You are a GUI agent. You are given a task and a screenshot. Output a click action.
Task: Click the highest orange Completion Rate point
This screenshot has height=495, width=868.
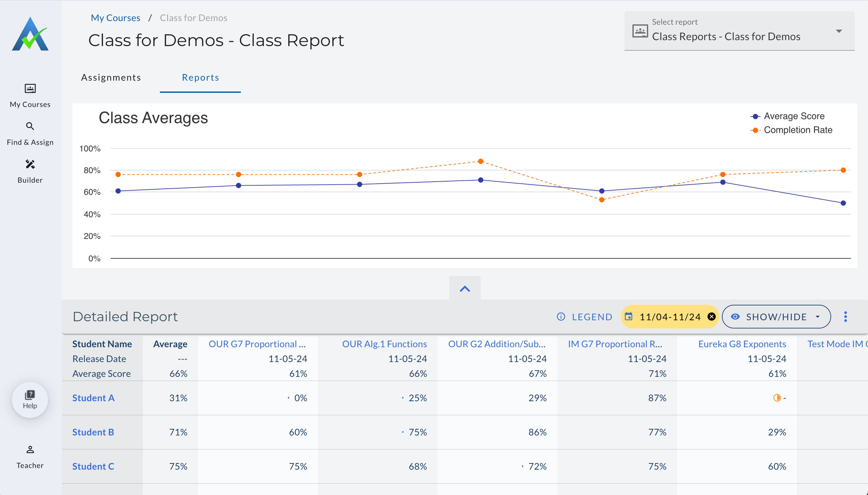pos(481,161)
